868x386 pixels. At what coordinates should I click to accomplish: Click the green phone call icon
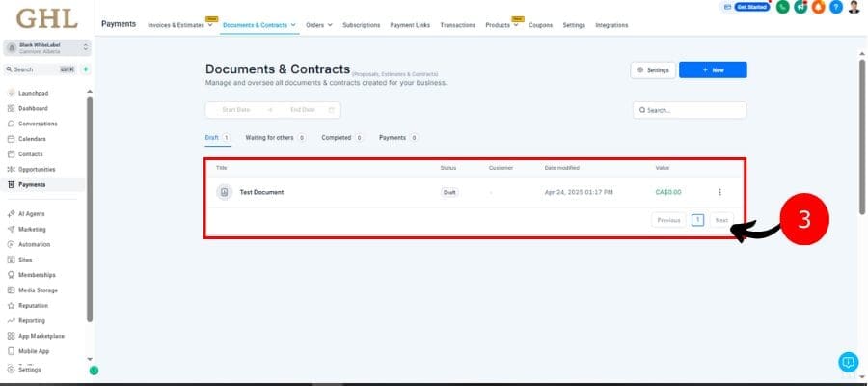click(x=782, y=7)
